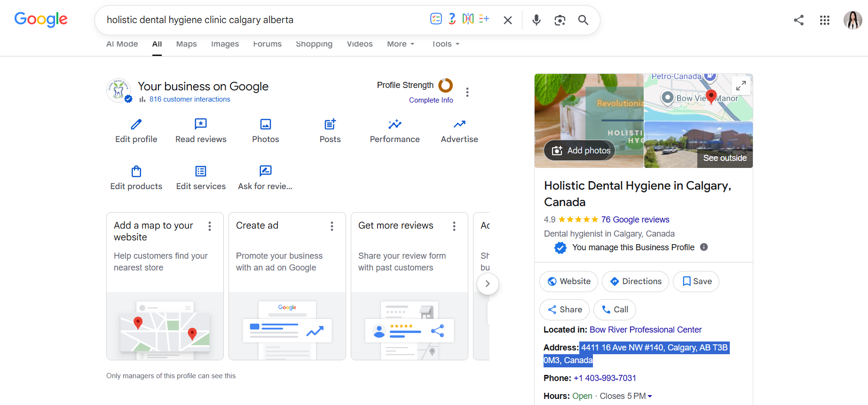Start voice search with the microphone icon
Screen dimensions: 868x405
pos(536,20)
